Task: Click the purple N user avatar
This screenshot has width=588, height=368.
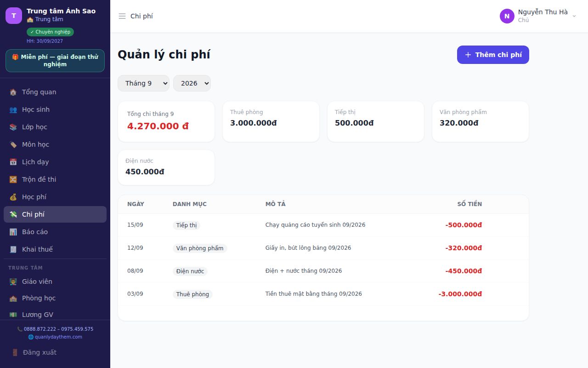Action: (507, 16)
